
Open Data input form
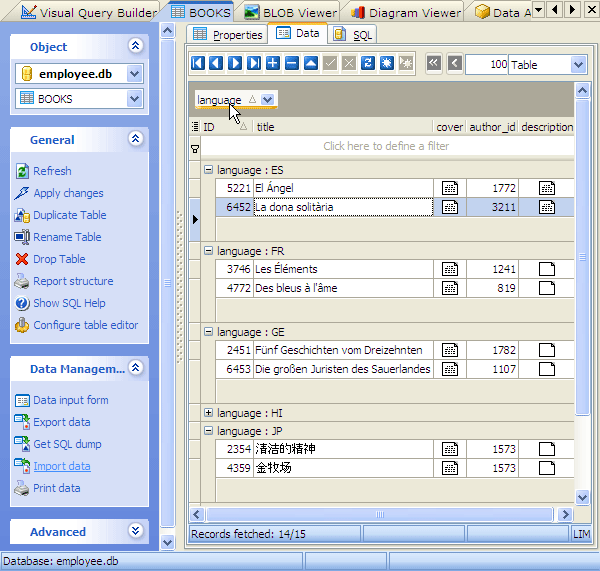click(x=70, y=400)
